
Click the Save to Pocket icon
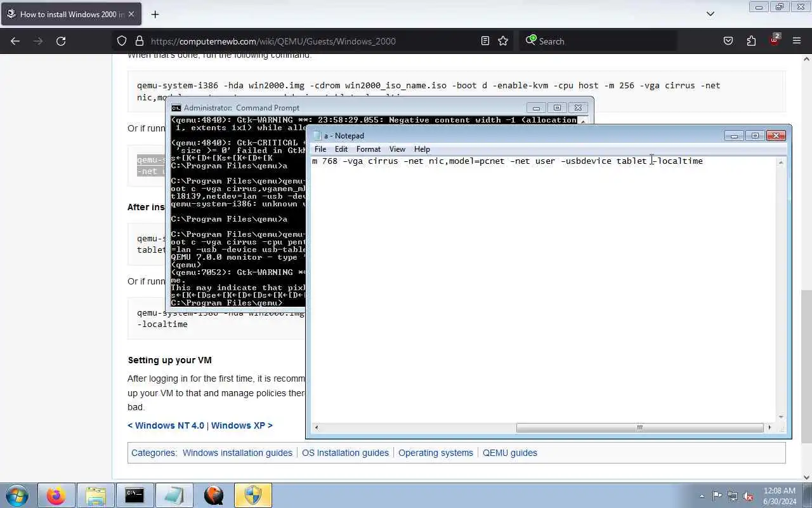(x=728, y=41)
